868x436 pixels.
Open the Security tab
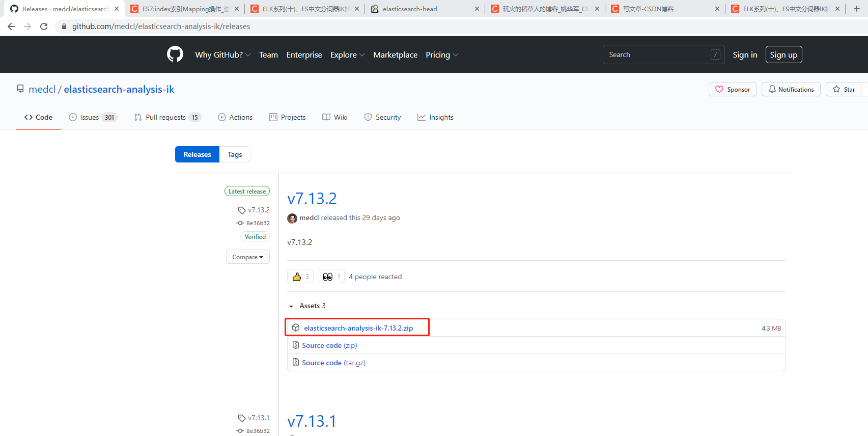pos(383,117)
